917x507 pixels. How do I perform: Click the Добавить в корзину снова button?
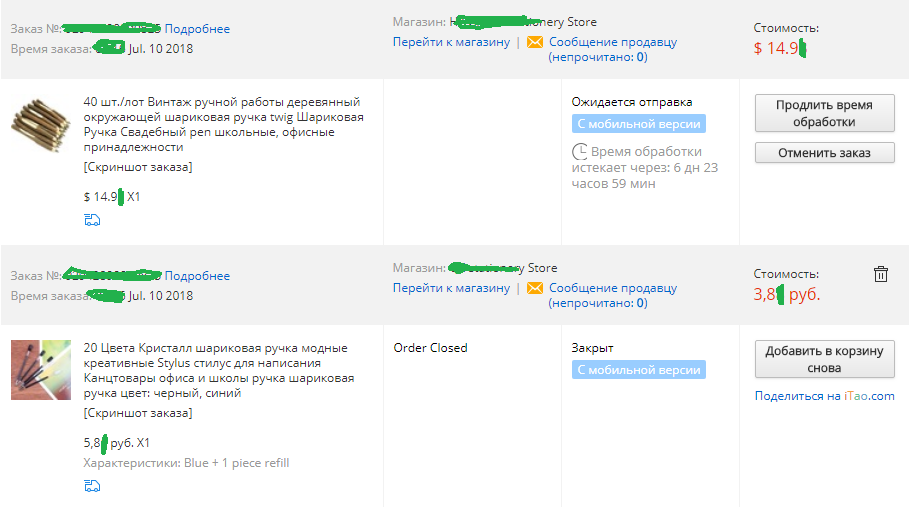[825, 359]
